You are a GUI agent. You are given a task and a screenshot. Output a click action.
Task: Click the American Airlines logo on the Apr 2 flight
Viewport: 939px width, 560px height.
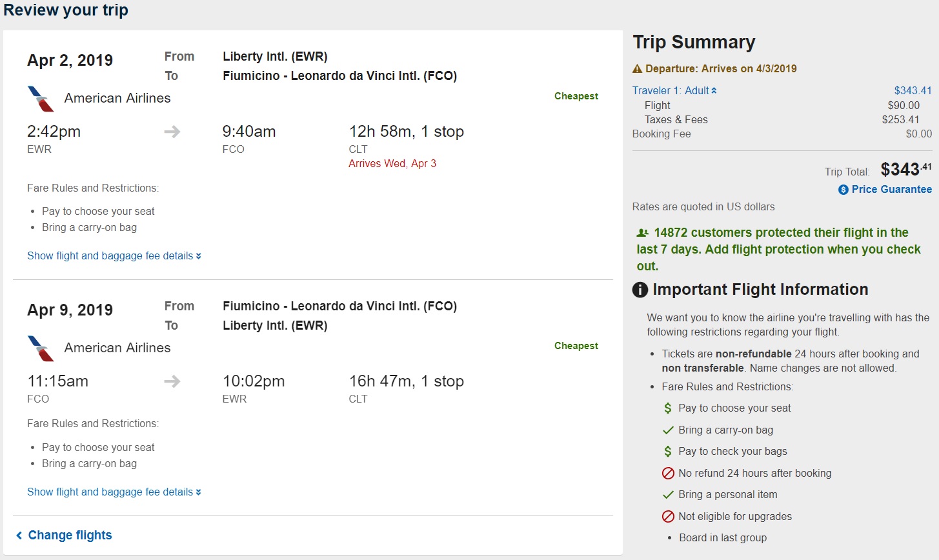(41, 99)
